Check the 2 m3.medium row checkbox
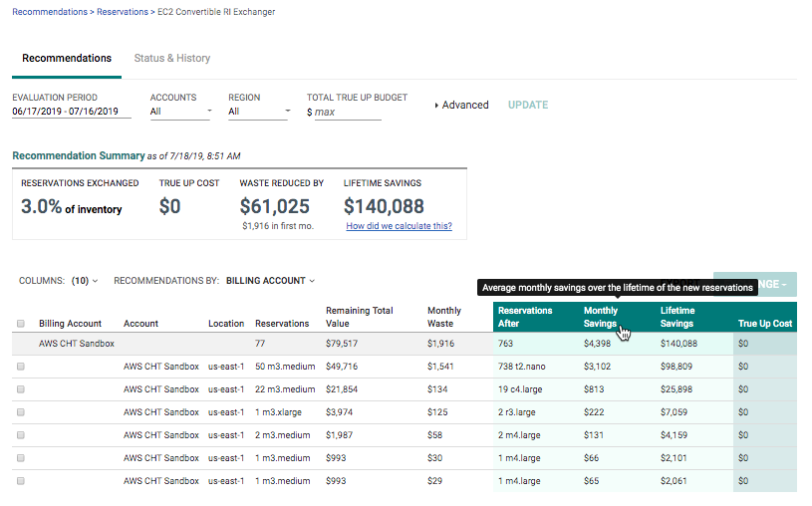 [21, 435]
